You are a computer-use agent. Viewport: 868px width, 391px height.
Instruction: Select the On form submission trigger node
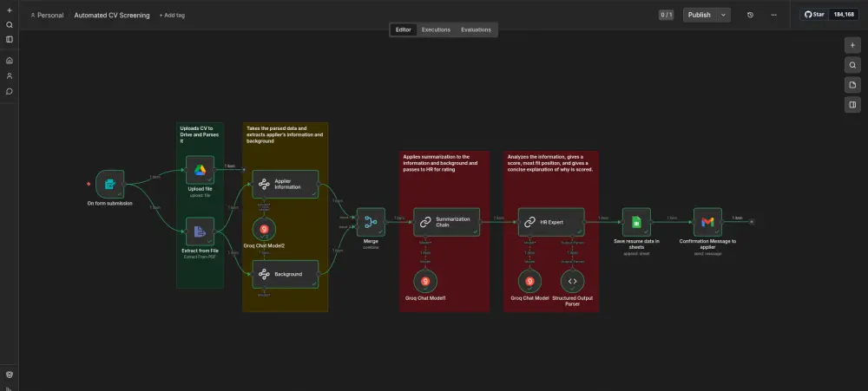tap(109, 184)
